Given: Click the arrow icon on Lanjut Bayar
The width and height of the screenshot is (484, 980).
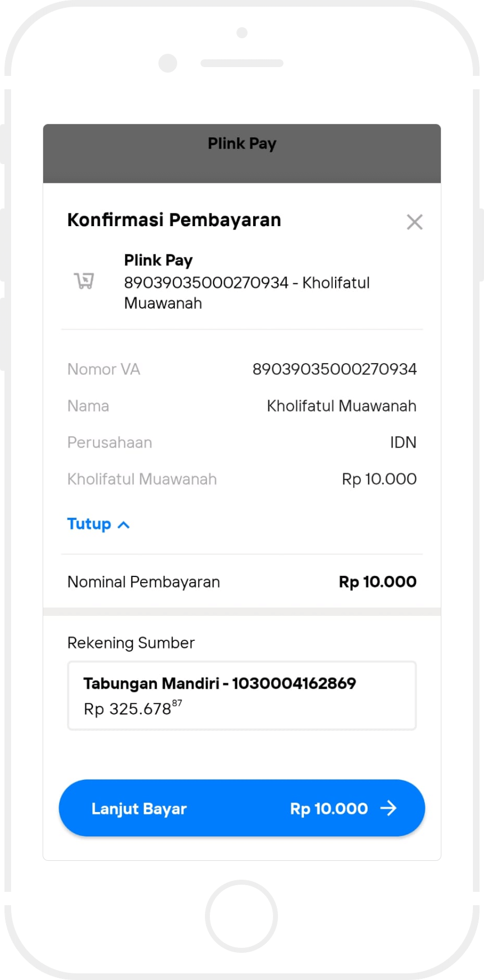Looking at the screenshot, I should tap(389, 808).
